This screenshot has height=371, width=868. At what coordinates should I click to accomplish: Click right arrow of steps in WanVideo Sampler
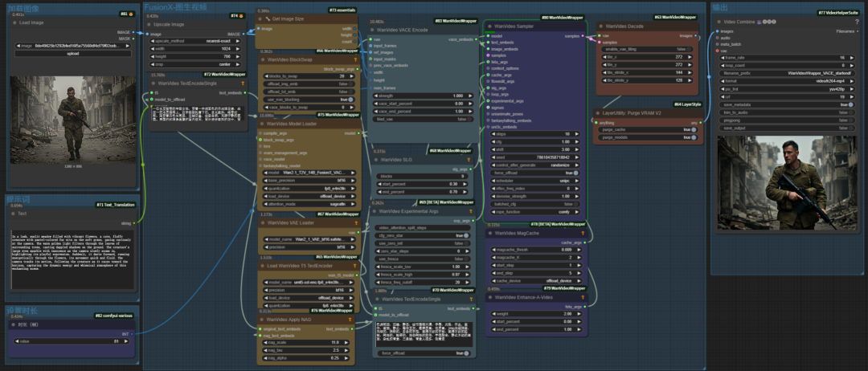(578, 134)
